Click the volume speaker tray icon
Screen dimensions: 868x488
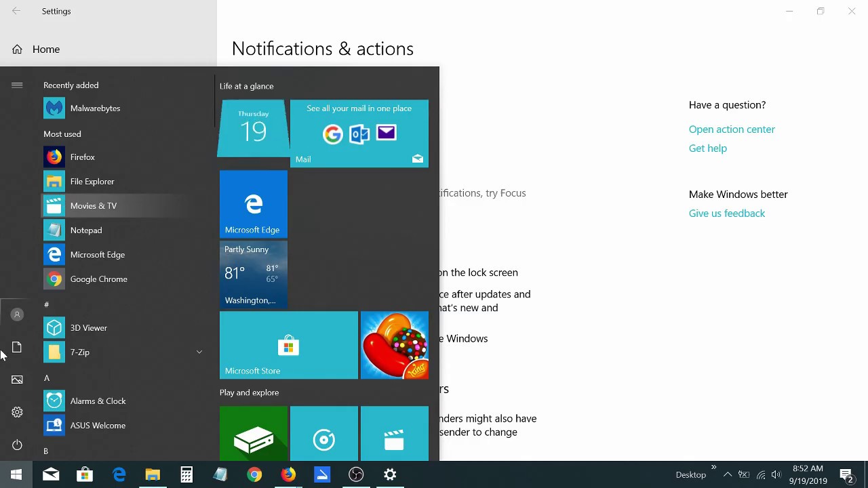click(x=776, y=474)
